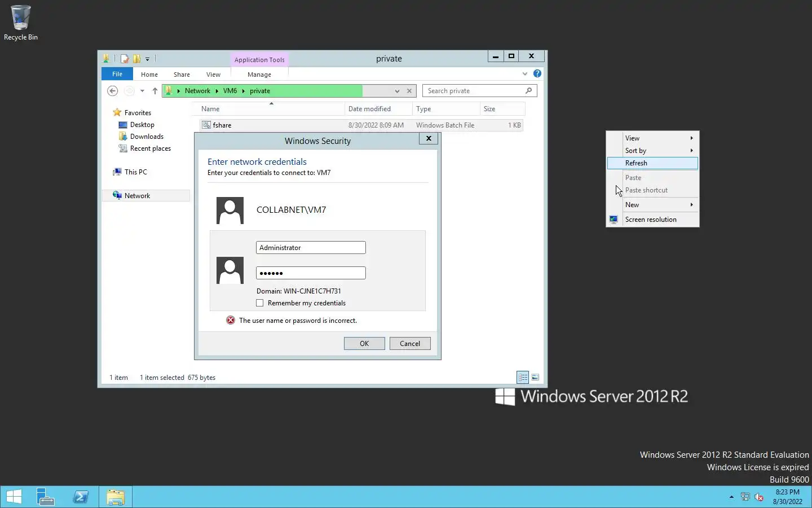This screenshot has width=812, height=508.
Task: Go back with the Back arrow
Action: pyautogui.click(x=113, y=91)
